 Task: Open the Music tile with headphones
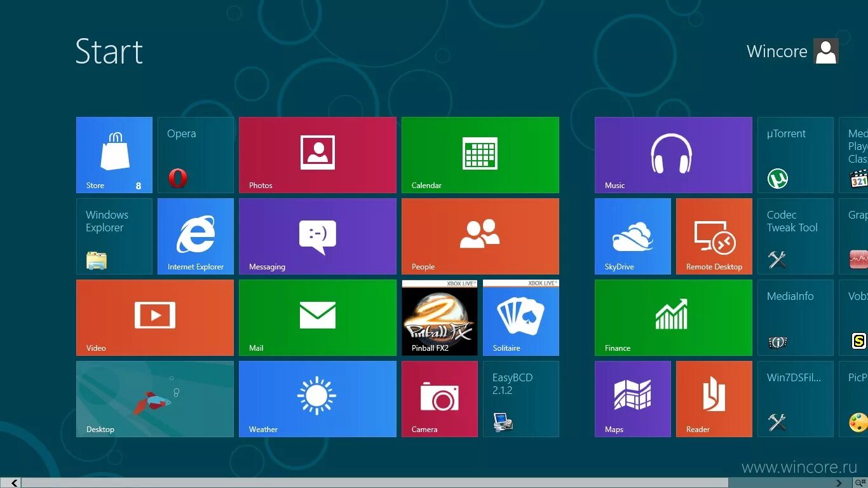(674, 155)
